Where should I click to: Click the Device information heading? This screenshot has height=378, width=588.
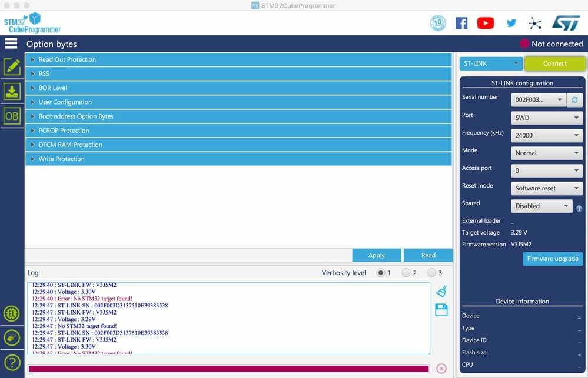point(522,301)
